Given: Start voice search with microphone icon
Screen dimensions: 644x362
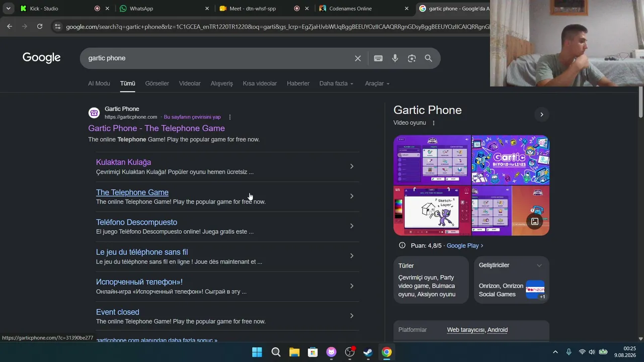Looking at the screenshot, I should (x=395, y=58).
